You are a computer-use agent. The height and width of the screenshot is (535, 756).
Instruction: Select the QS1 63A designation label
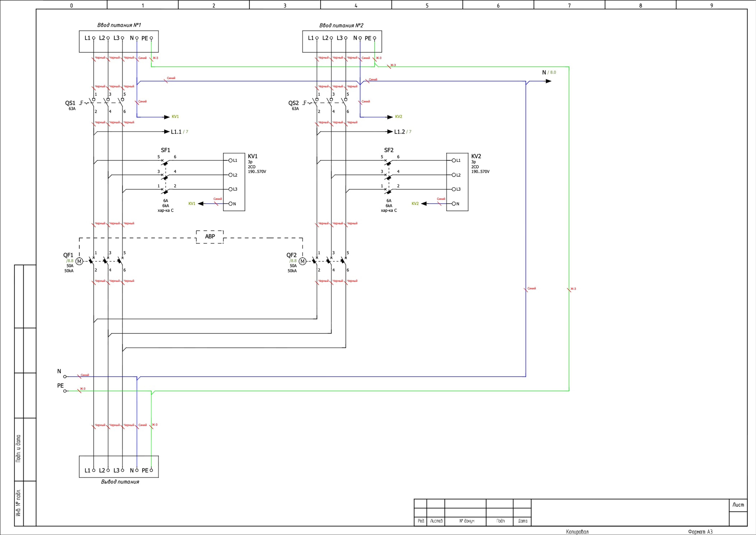tap(70, 103)
